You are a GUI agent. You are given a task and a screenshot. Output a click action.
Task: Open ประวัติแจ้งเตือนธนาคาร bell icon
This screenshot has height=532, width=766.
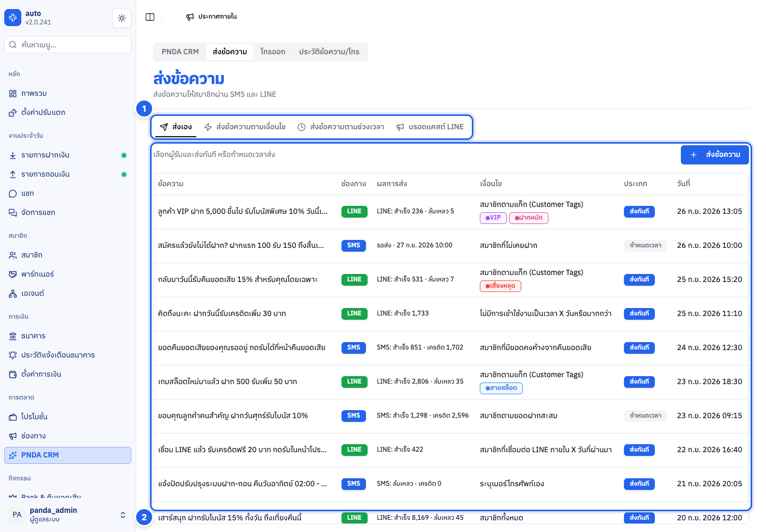pos(13,355)
